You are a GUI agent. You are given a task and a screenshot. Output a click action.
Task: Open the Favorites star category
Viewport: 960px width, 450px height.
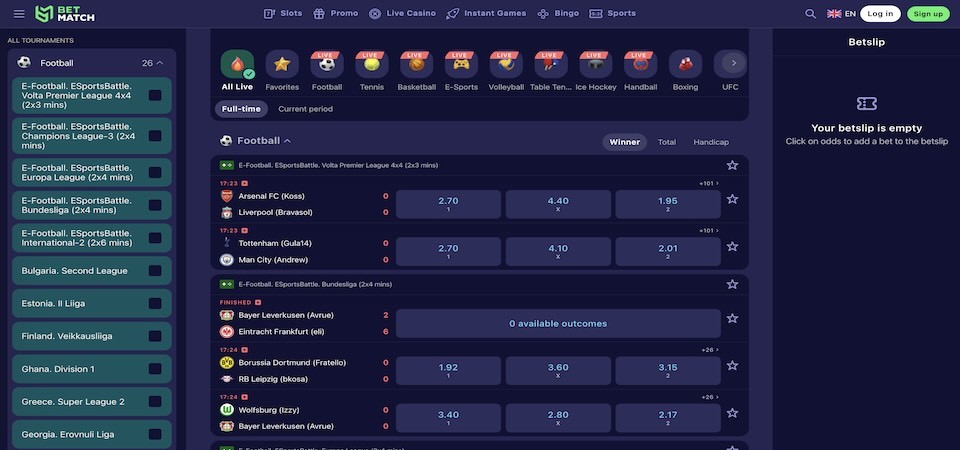click(282, 64)
